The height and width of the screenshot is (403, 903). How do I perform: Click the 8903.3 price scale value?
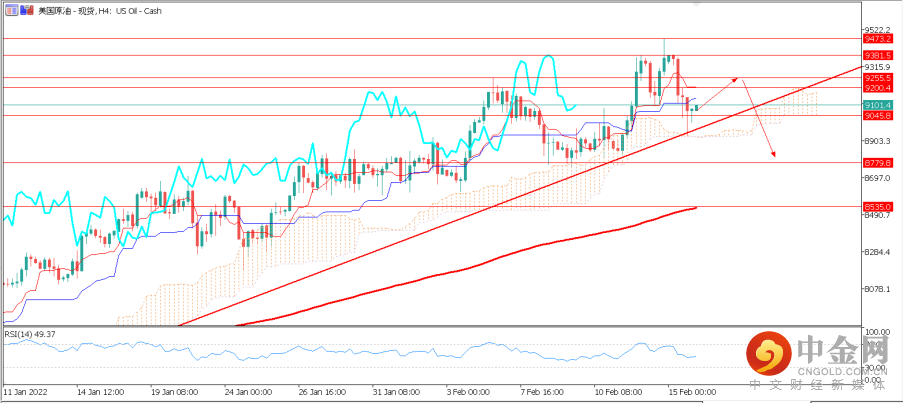click(x=879, y=141)
